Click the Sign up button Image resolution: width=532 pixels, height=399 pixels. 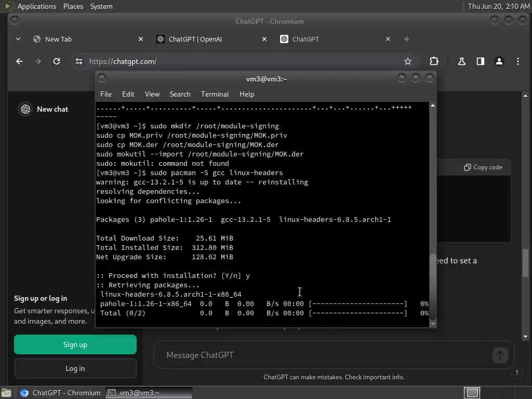75,345
